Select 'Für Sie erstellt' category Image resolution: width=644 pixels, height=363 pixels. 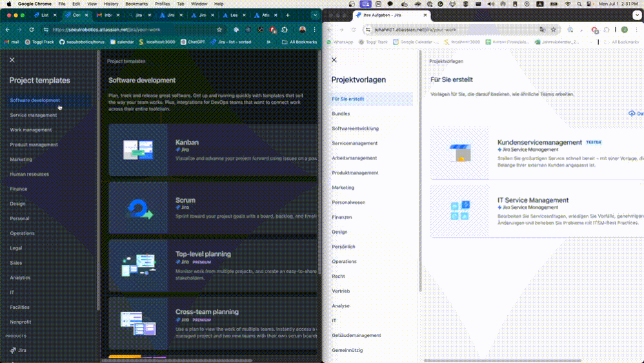[x=372, y=99]
